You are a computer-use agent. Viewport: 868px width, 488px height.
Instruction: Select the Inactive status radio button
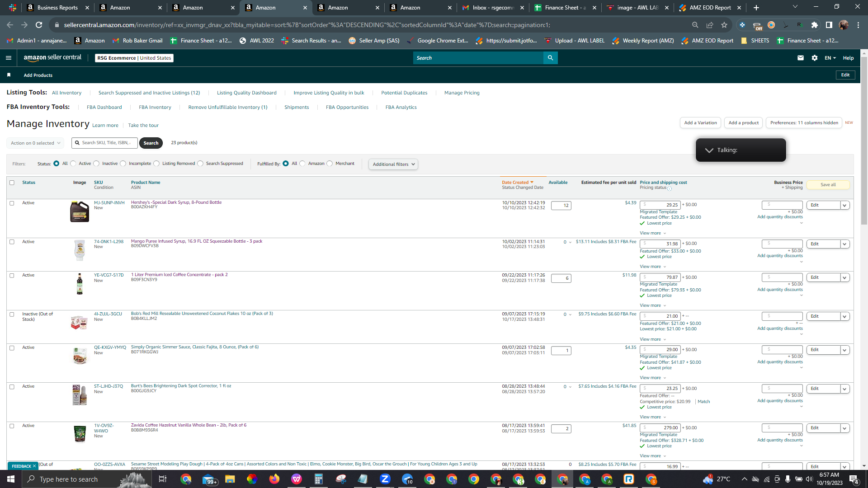[96, 164]
